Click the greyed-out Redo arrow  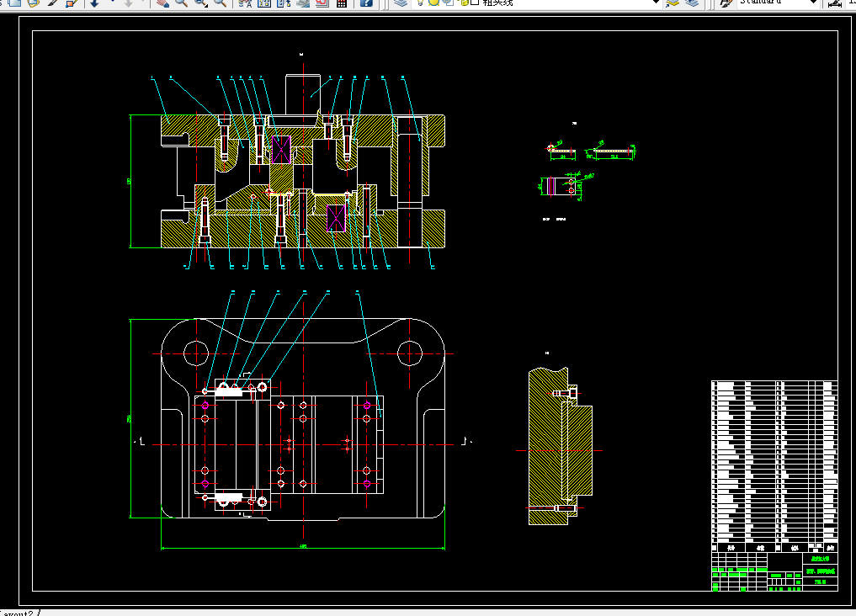click(128, 3)
